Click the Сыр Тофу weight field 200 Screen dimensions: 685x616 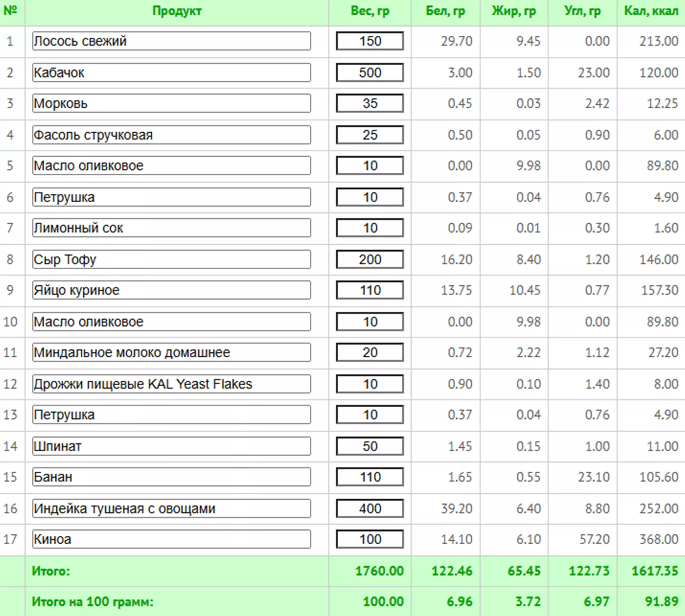[x=370, y=259]
